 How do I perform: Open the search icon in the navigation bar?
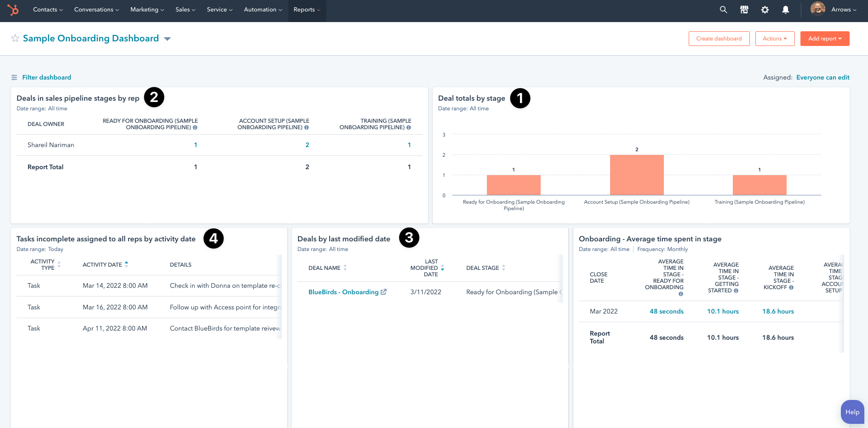[x=723, y=9]
